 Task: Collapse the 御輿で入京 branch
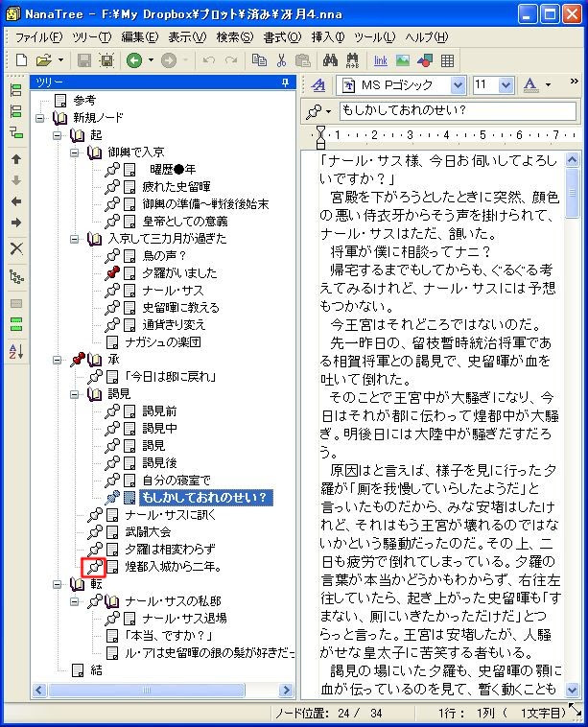pyautogui.click(x=74, y=152)
